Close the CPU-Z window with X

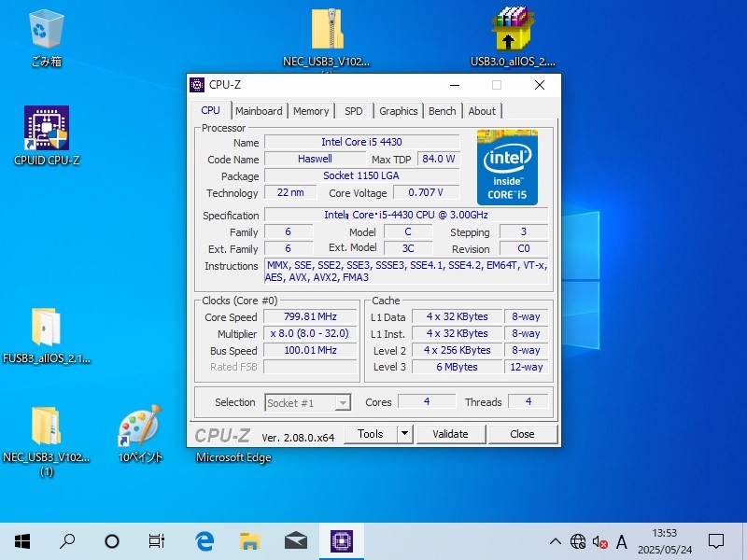click(x=540, y=85)
